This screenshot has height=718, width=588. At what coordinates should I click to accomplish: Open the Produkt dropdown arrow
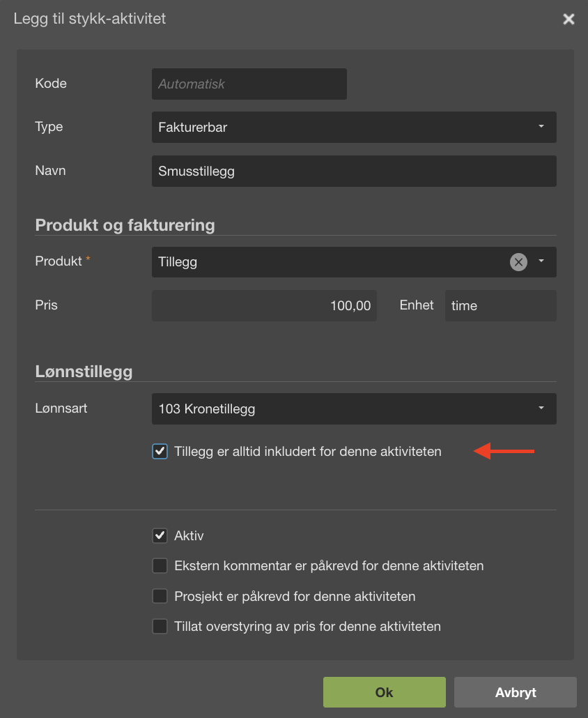(541, 261)
